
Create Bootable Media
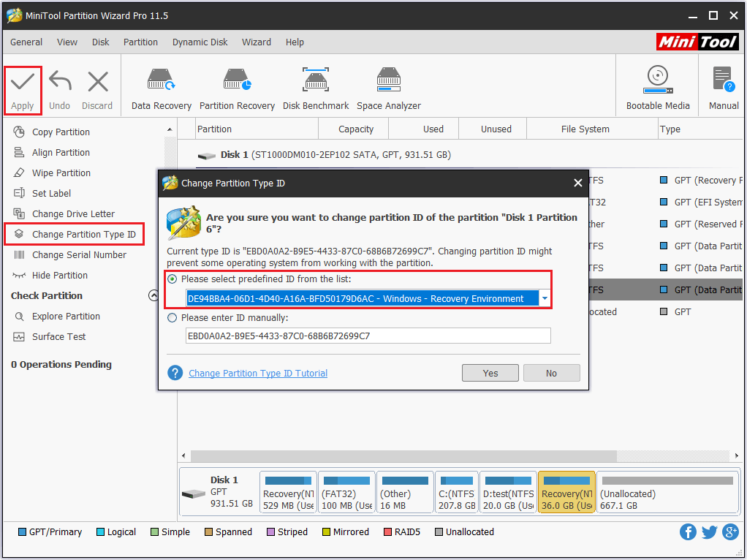[657, 88]
